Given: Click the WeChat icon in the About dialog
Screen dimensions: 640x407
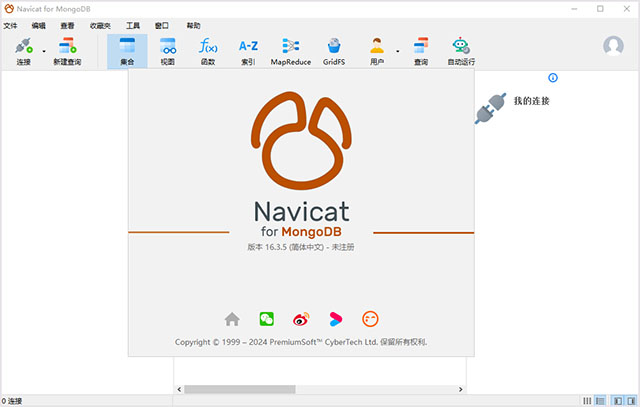Looking at the screenshot, I should [x=267, y=319].
